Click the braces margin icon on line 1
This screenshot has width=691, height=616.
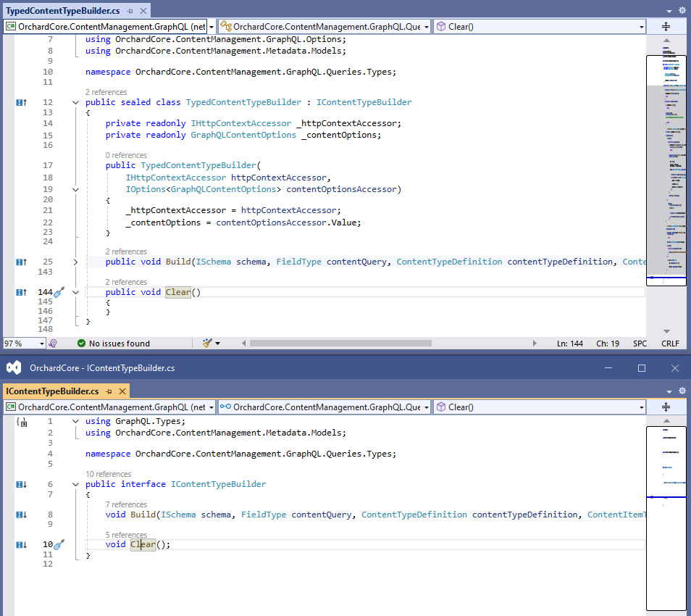[22, 422]
